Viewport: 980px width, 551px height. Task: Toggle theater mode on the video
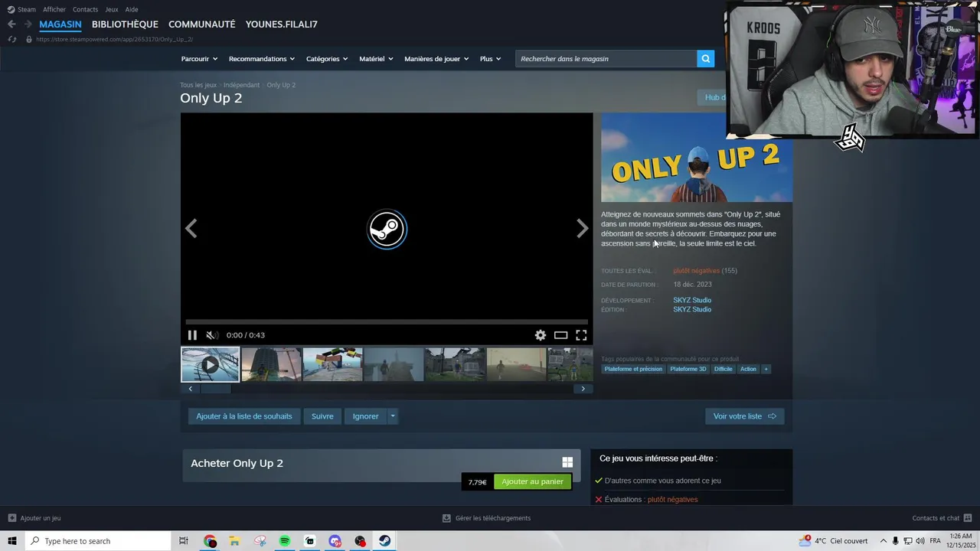tap(561, 335)
